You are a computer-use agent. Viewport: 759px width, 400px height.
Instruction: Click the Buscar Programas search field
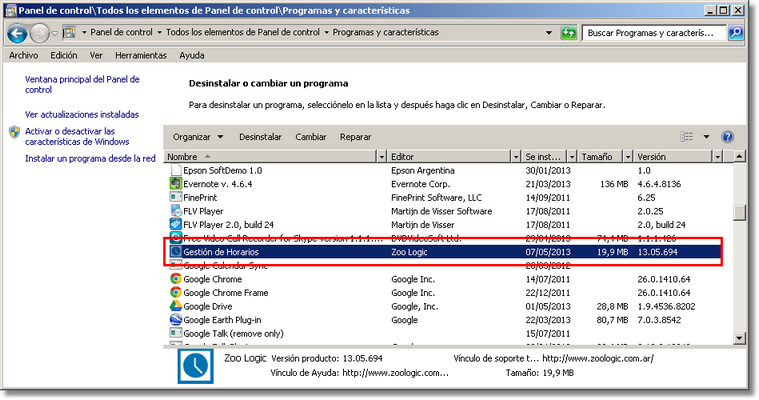pyautogui.click(x=650, y=33)
